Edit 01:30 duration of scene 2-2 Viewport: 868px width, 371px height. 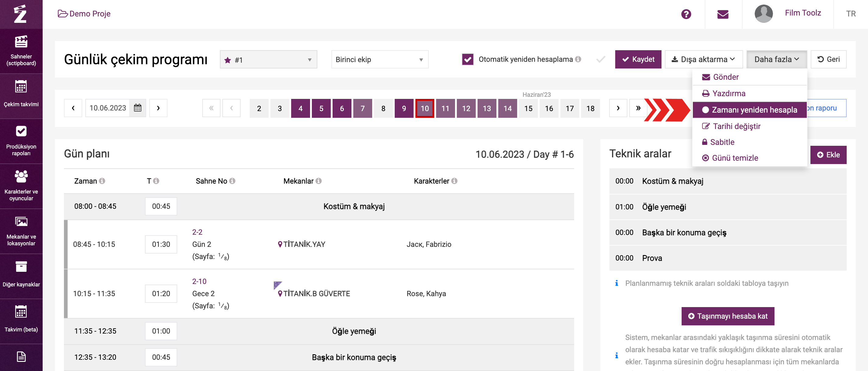click(161, 244)
